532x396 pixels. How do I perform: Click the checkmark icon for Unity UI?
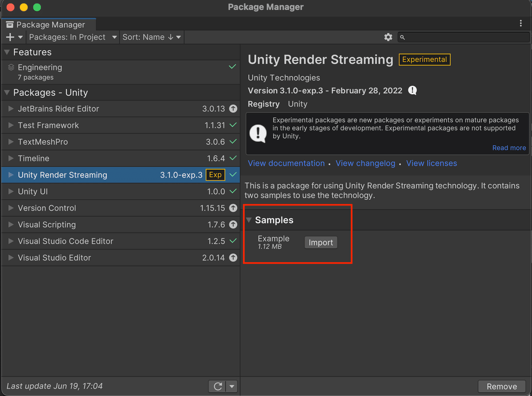coord(233,191)
